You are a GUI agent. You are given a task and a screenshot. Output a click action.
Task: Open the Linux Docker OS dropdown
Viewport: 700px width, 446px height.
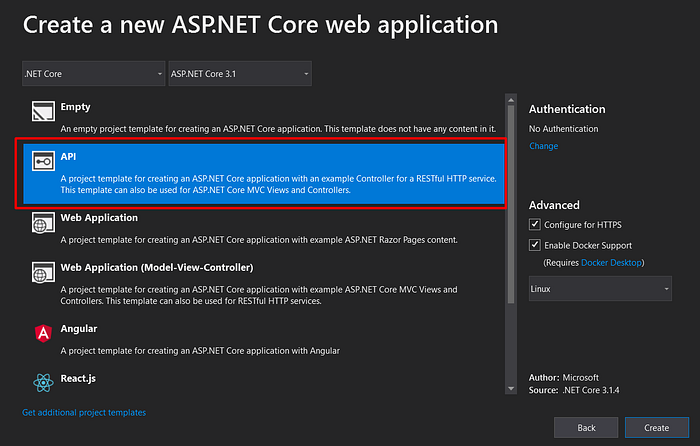point(600,289)
